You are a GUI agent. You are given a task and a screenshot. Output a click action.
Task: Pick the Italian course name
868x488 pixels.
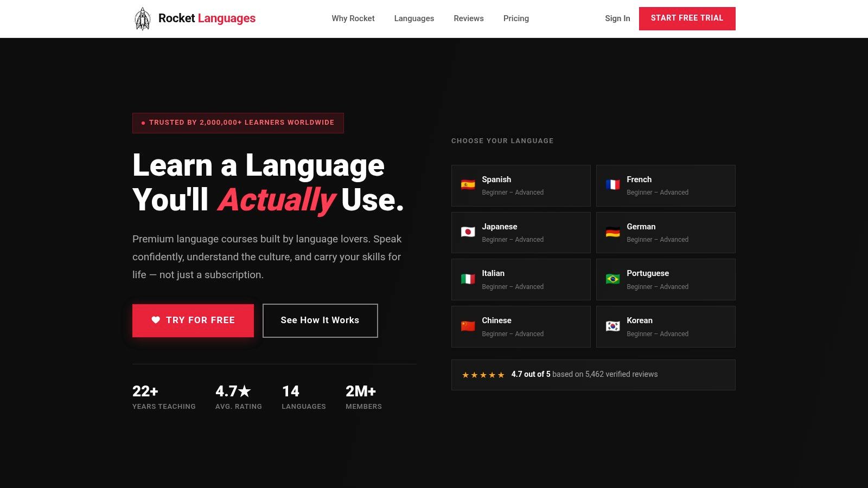(493, 273)
